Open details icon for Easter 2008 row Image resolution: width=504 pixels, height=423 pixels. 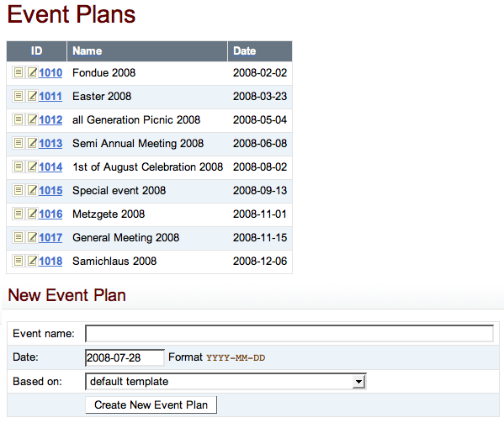pyautogui.click(x=19, y=96)
